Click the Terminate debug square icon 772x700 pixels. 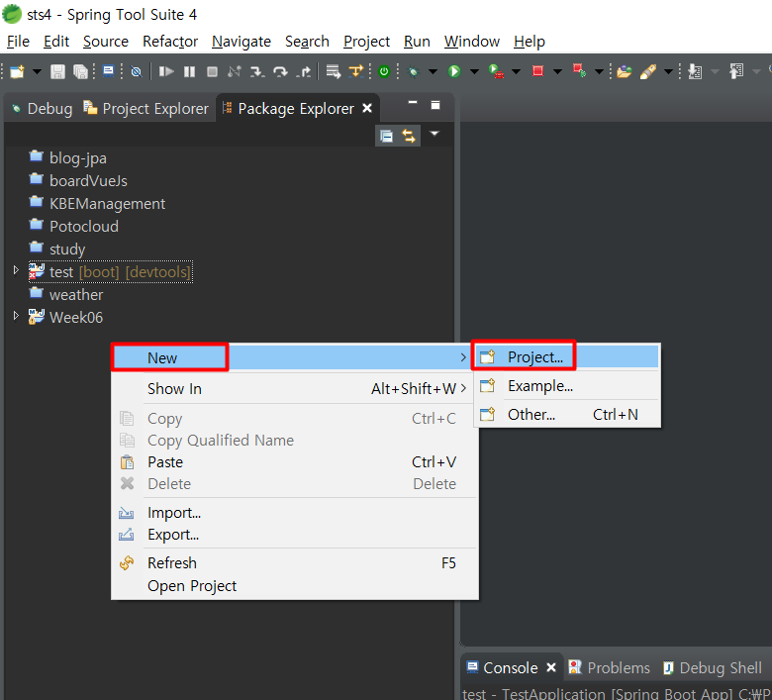(212, 72)
